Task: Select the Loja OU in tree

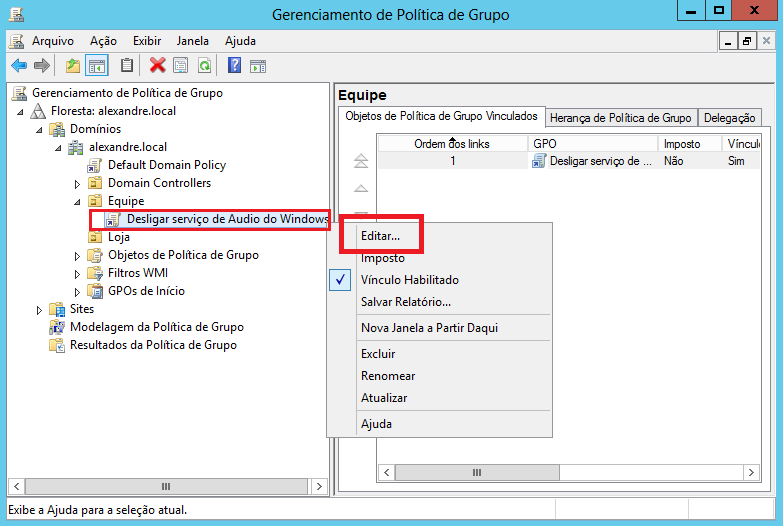Action: coord(119,237)
